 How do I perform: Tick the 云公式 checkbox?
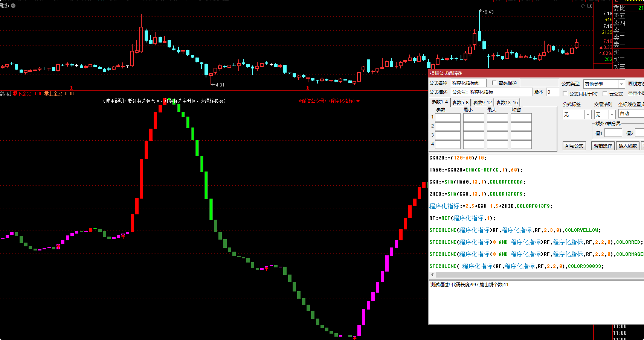coord(605,94)
